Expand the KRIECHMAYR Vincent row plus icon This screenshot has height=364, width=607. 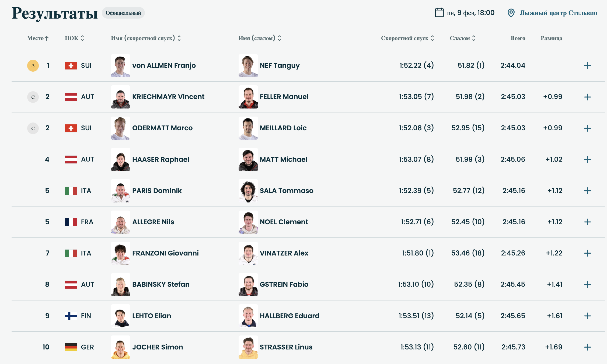point(587,97)
